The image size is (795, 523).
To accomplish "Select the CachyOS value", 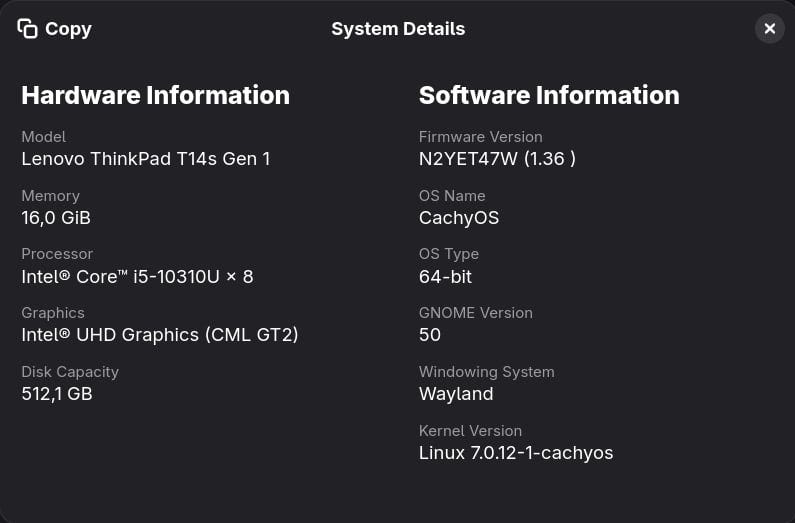I will tap(459, 218).
